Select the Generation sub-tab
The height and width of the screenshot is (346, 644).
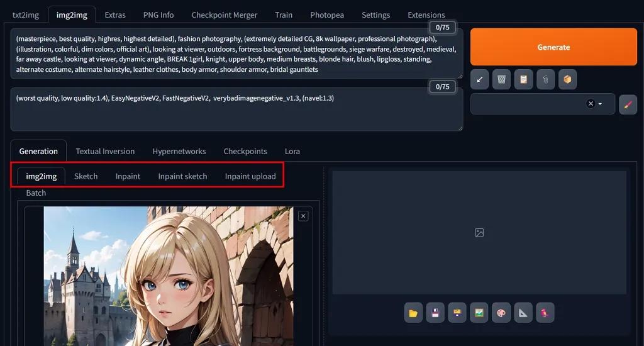point(38,151)
